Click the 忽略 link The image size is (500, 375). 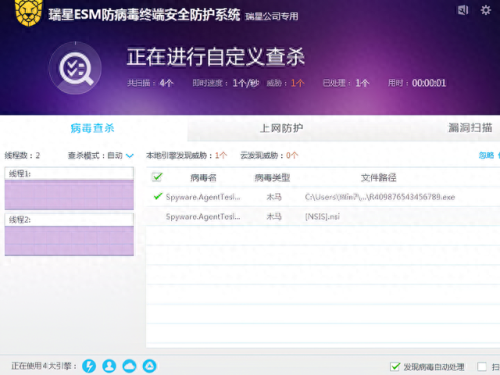486,155
